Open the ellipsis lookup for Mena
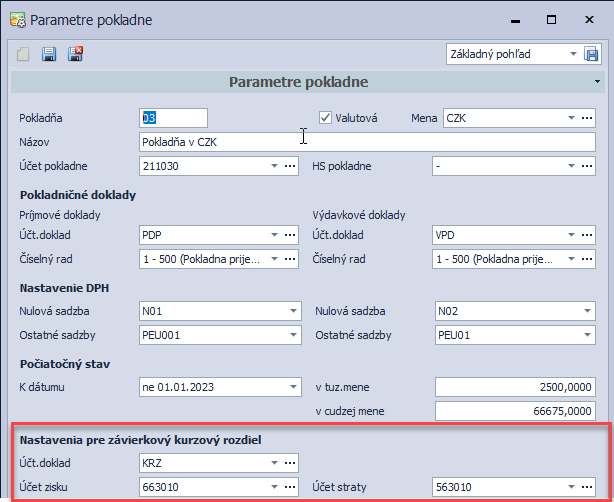This screenshot has height=502, width=614. 588,118
